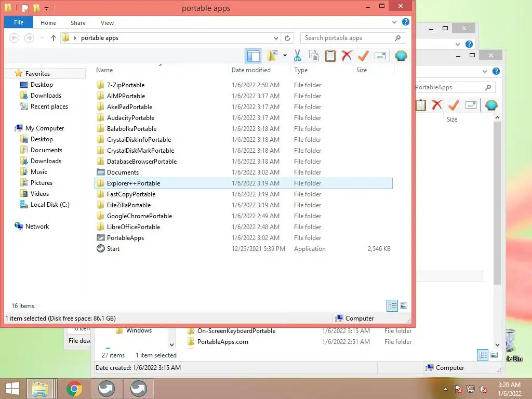
Task: Open Classic Shell settings shell icon in front window
Action: (401, 56)
